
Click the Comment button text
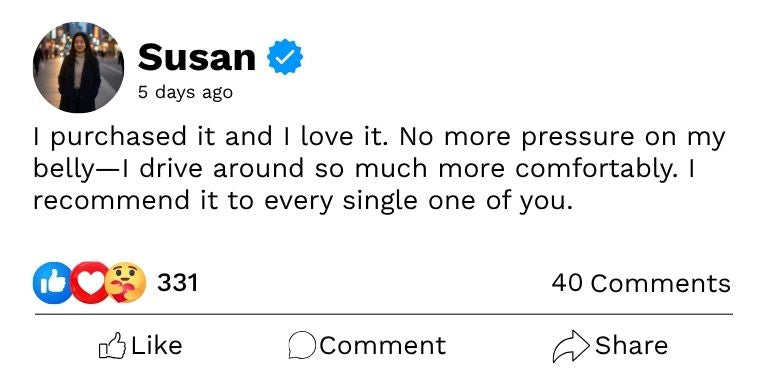[x=383, y=346]
